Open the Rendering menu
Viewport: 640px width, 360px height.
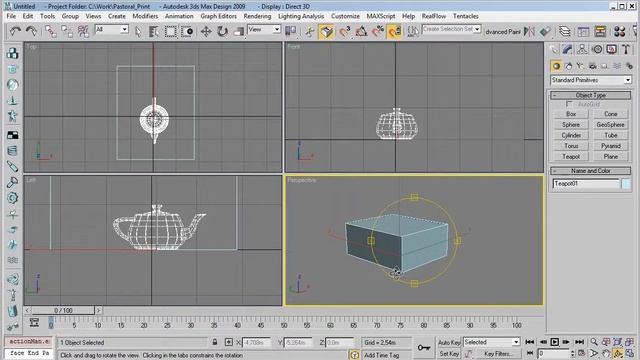tap(257, 16)
